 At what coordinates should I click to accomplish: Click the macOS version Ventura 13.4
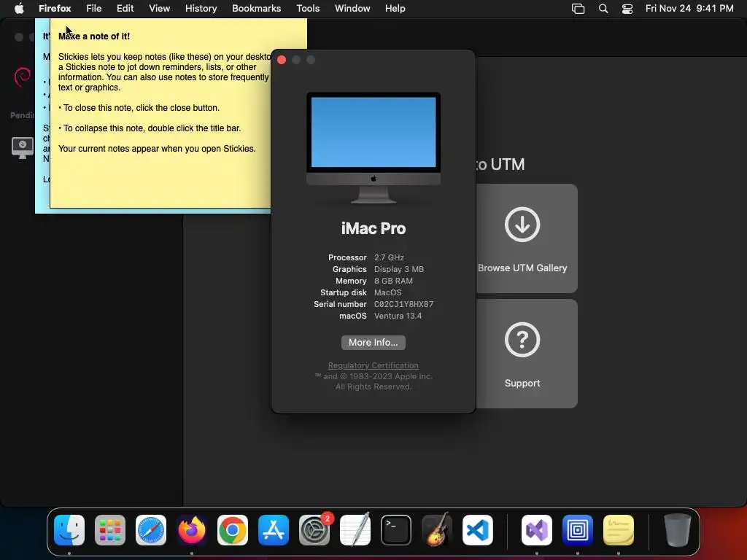click(398, 316)
